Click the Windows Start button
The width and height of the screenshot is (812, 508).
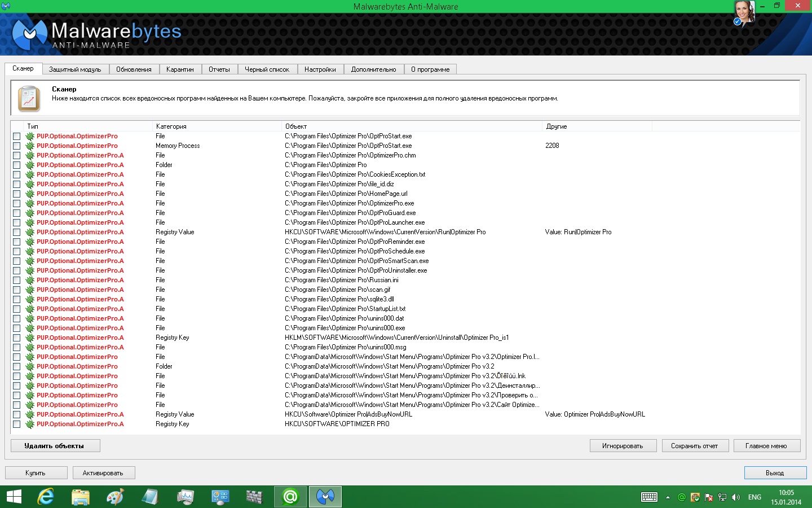[x=14, y=497]
